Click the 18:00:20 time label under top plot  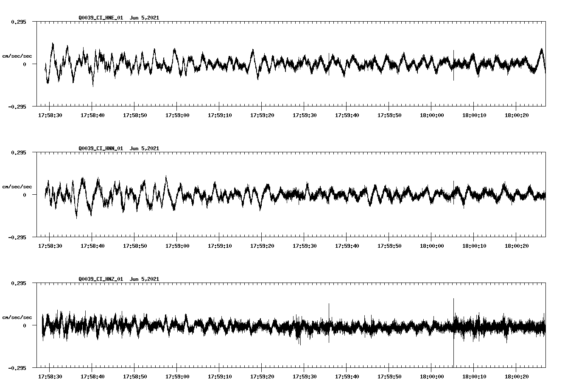point(517,114)
